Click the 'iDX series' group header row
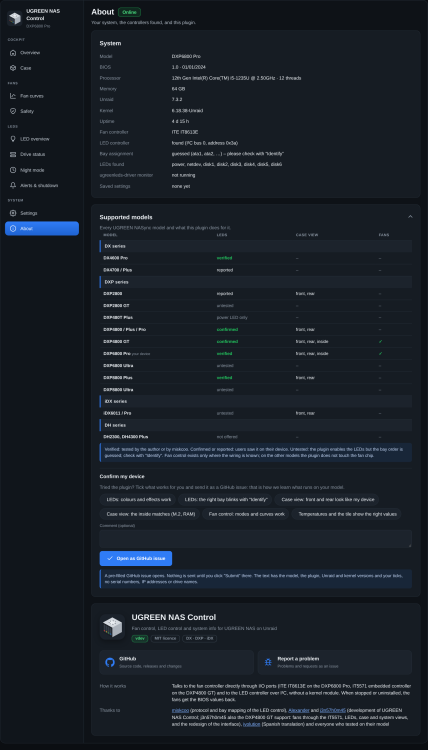This screenshot has width=428, height=750. 255,401
